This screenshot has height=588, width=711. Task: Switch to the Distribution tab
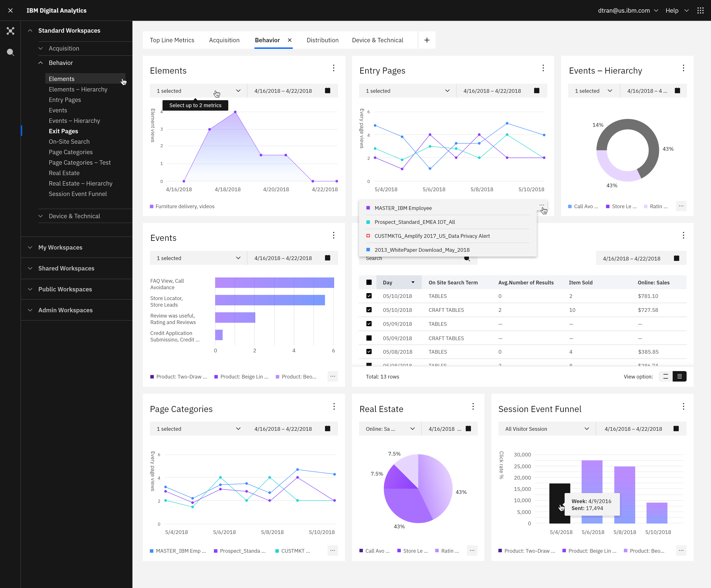coord(322,40)
